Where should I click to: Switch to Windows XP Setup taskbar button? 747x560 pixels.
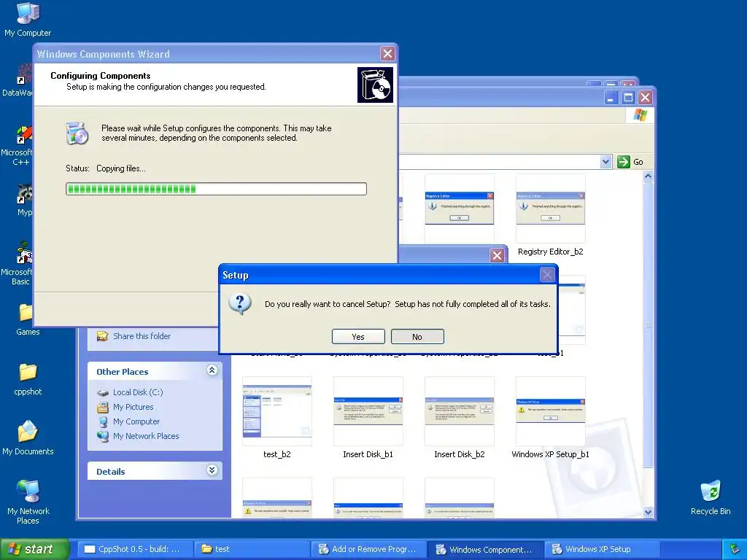click(602, 549)
